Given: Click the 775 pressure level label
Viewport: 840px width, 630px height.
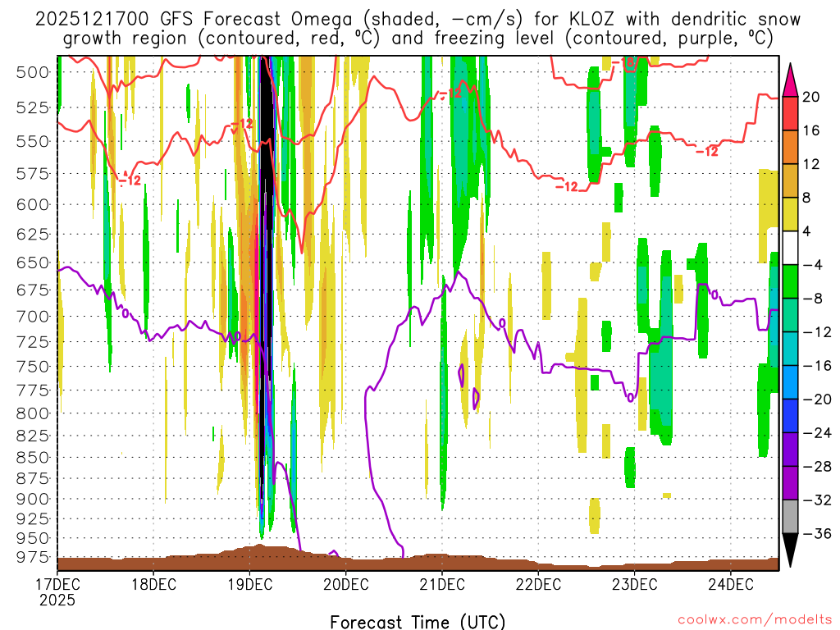Looking at the screenshot, I should [33, 390].
